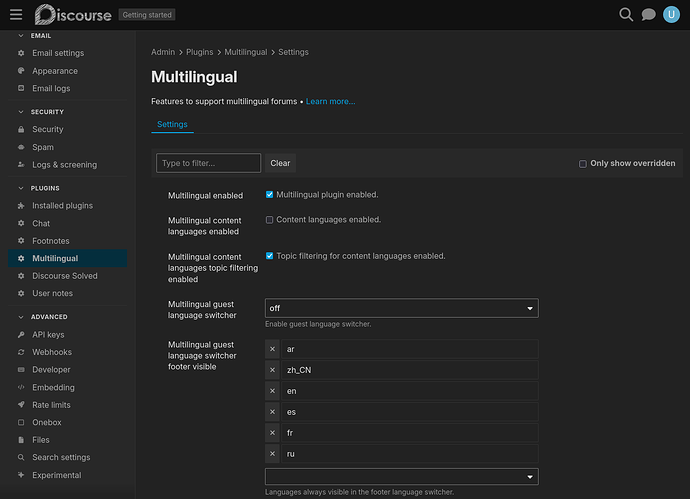Go to Admin breadcrumb
Image resolution: width=690 pixels, height=499 pixels.
[163, 52]
